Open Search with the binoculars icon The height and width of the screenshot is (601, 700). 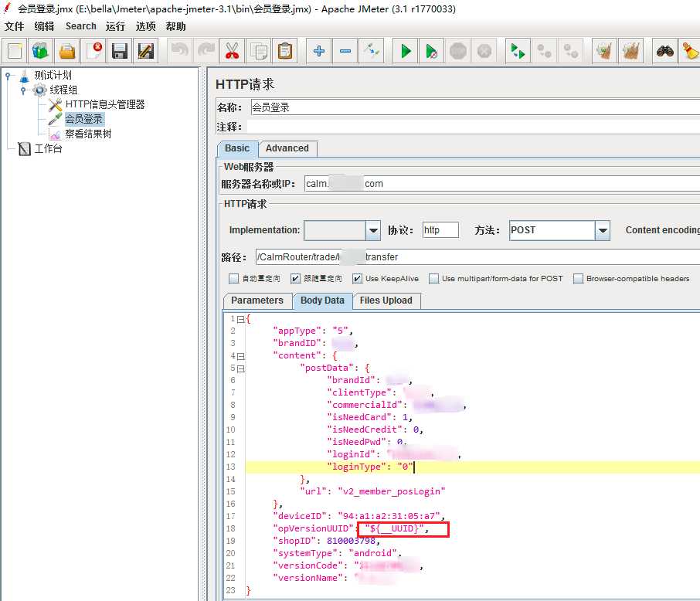(x=664, y=51)
